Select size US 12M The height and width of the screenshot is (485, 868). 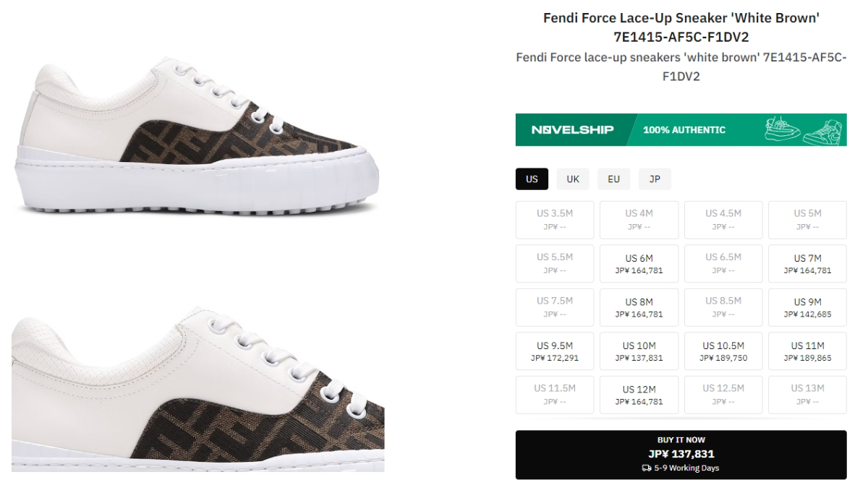point(639,395)
